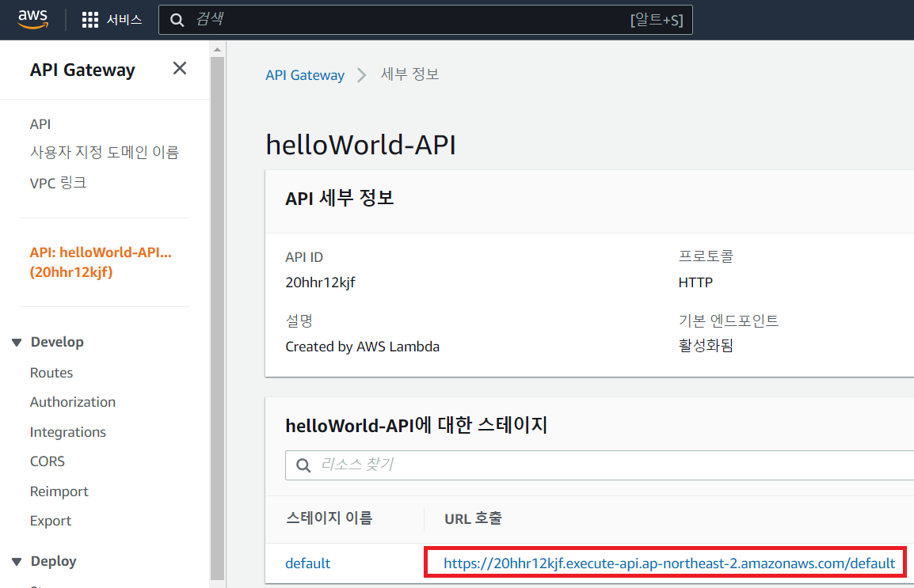
Task: Open Reimport under Develop
Action: click(59, 491)
